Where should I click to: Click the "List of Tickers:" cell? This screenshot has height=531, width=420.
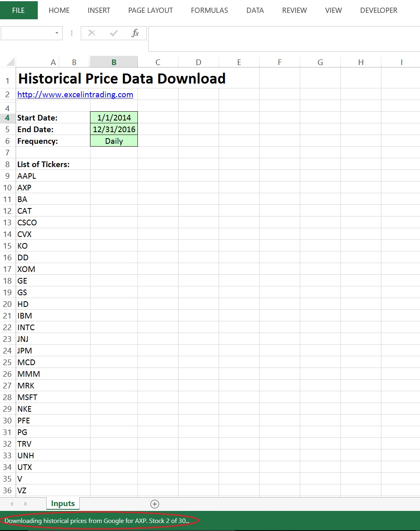point(53,164)
